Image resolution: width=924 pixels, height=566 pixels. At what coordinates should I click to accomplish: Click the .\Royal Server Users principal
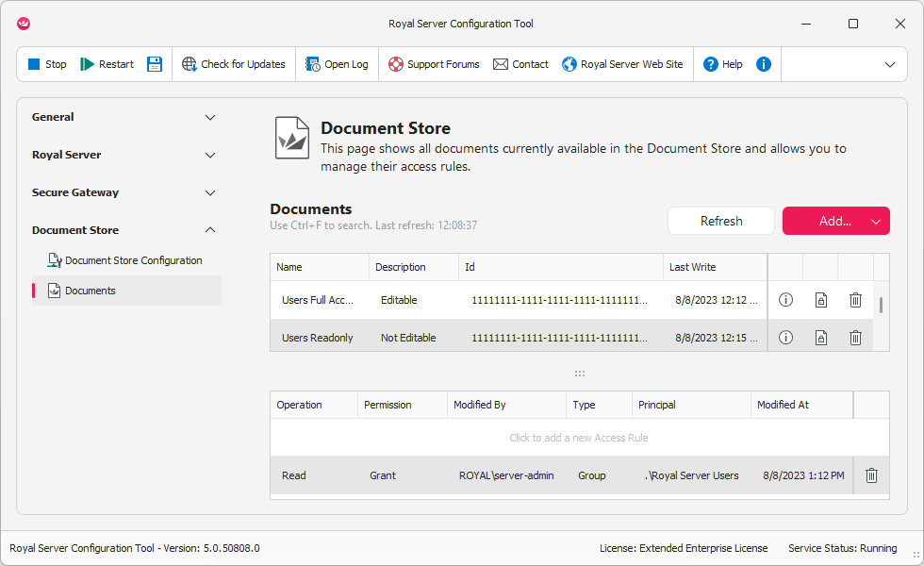(691, 475)
